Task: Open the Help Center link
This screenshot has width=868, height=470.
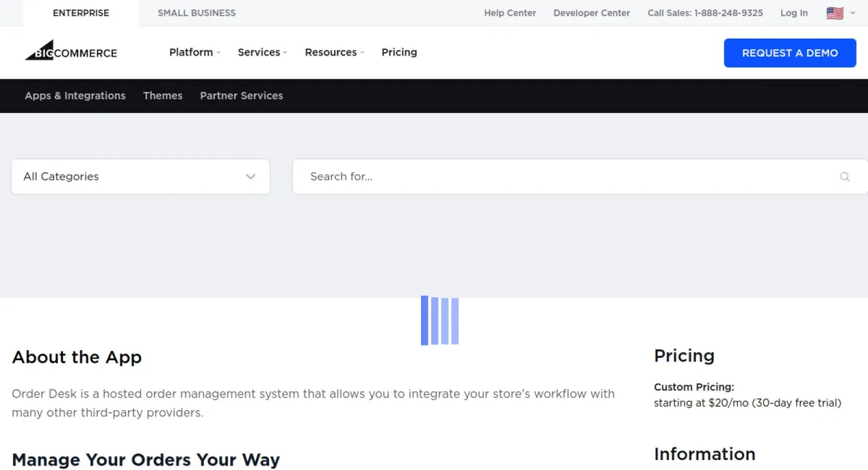Action: click(510, 13)
